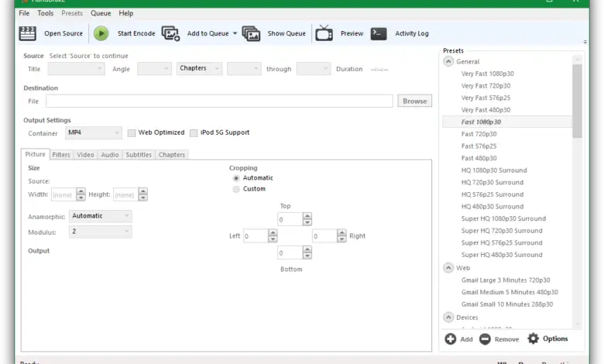Click the Preview television icon
The image size is (604, 364).
324,33
